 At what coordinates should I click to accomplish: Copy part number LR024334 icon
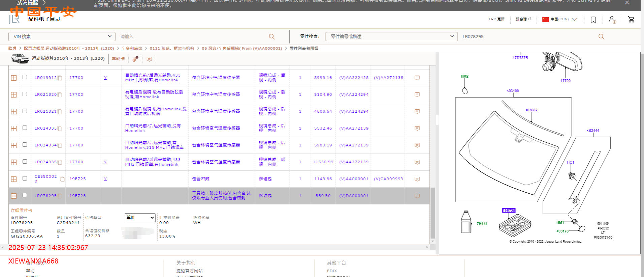click(x=60, y=145)
